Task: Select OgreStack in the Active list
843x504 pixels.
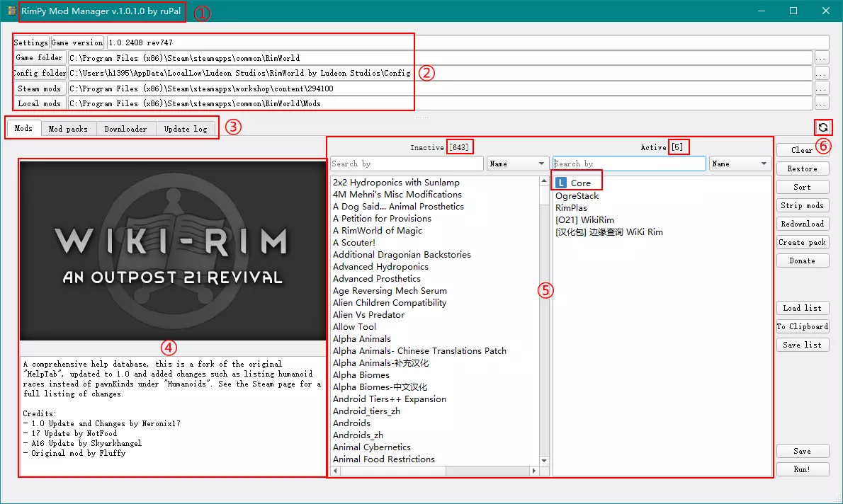Action: pos(577,195)
